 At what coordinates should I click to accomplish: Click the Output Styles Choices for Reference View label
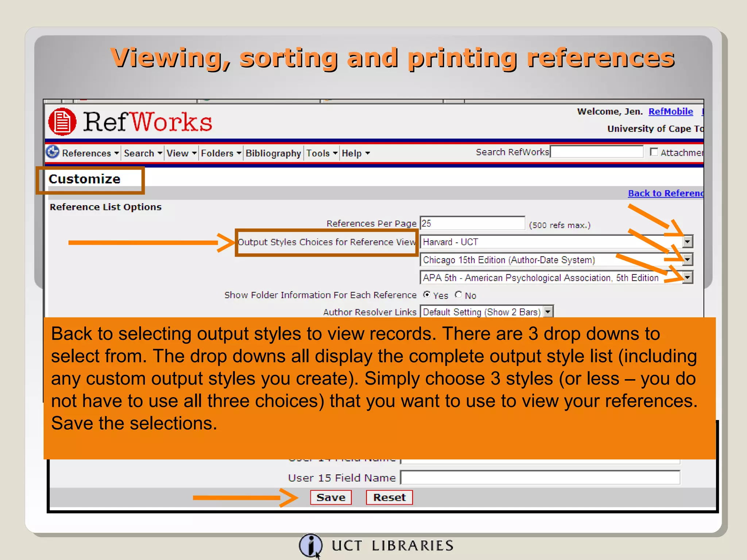(x=326, y=242)
